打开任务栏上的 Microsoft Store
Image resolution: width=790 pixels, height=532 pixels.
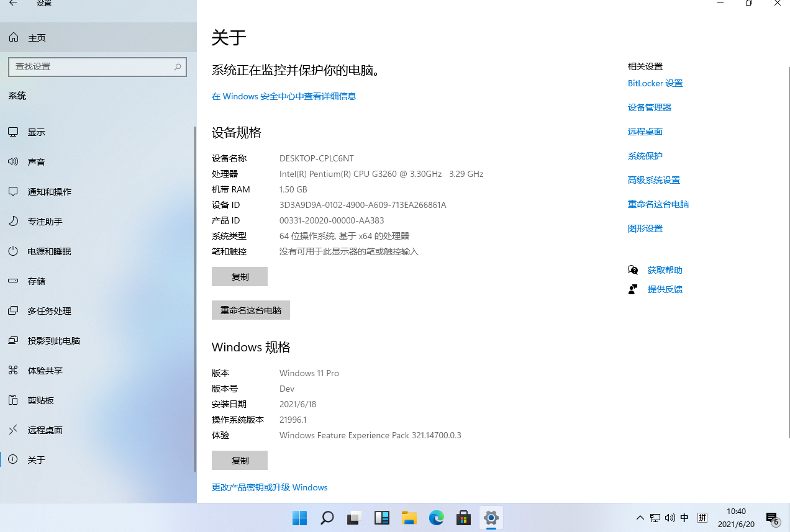(463, 517)
